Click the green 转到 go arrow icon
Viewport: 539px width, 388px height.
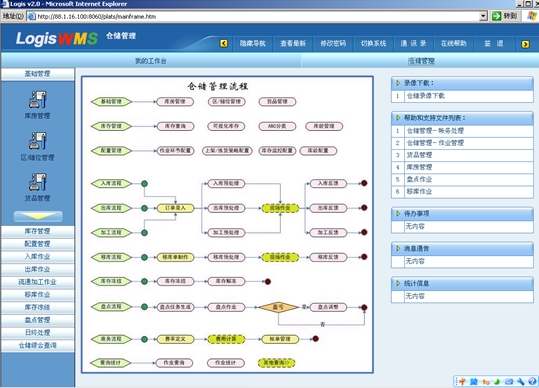496,16
